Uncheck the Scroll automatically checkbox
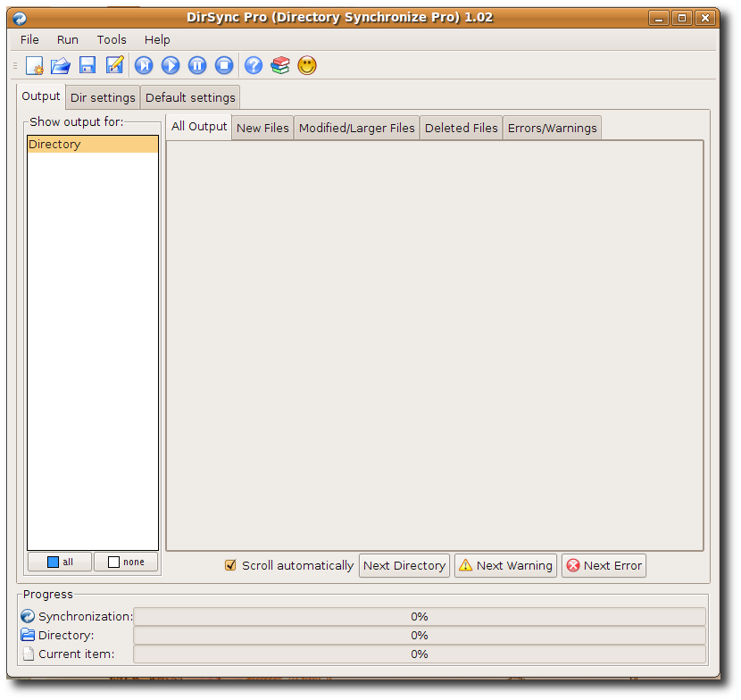This screenshot has width=741, height=700. tap(230, 565)
